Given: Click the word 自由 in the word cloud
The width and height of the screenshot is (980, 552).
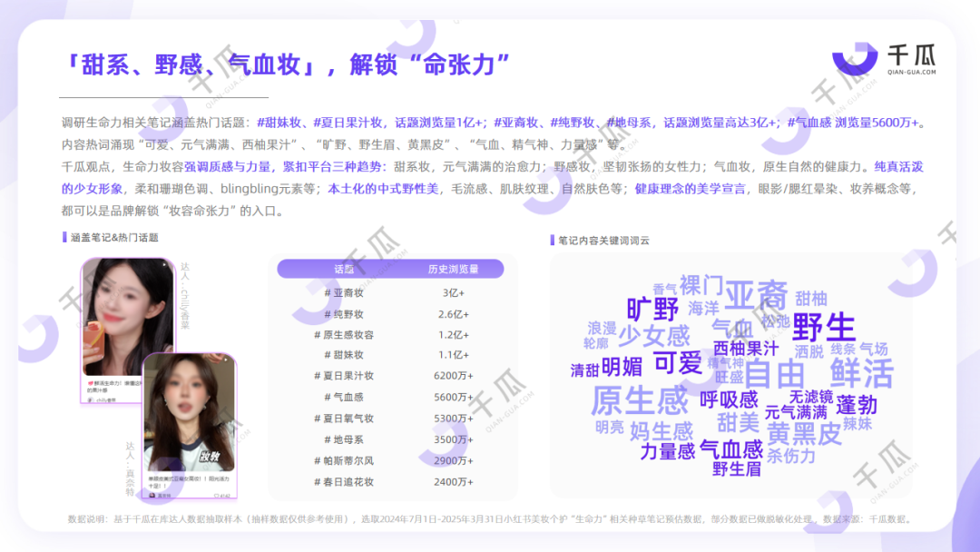Looking at the screenshot, I should [774, 374].
